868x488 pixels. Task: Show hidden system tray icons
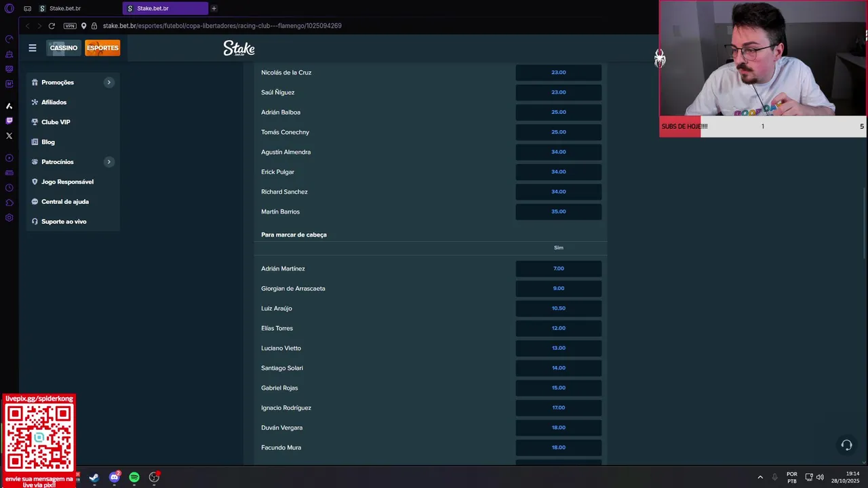click(x=760, y=477)
